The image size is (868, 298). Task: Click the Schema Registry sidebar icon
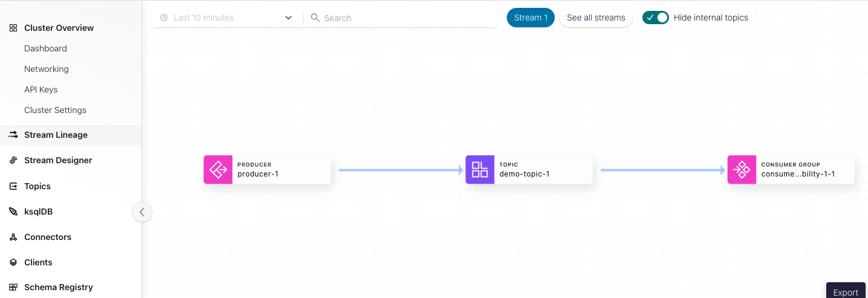(x=13, y=287)
